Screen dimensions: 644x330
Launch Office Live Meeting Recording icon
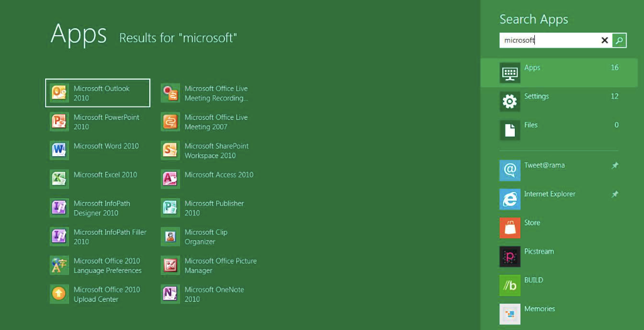click(x=170, y=93)
